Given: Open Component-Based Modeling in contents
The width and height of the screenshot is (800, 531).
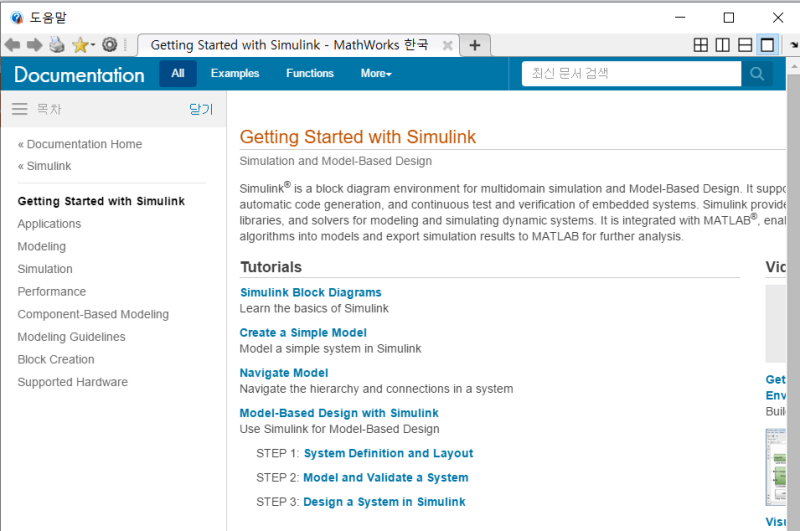Looking at the screenshot, I should pos(93,314).
